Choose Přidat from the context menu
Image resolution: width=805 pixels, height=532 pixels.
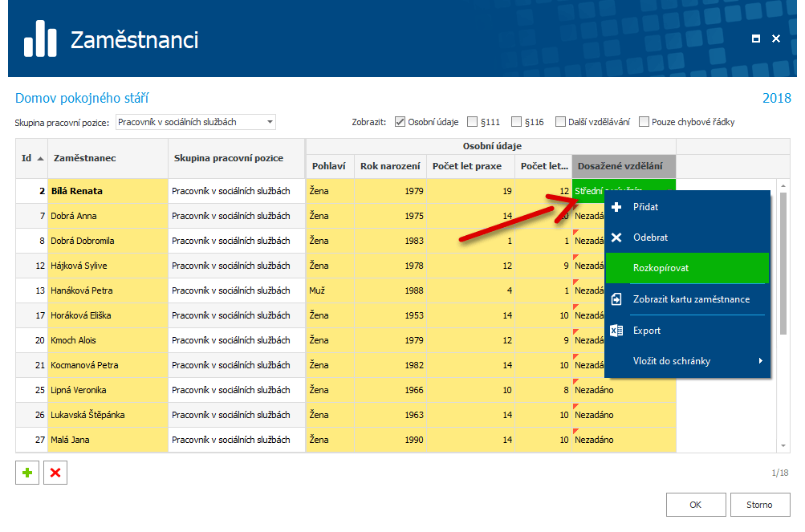point(688,207)
